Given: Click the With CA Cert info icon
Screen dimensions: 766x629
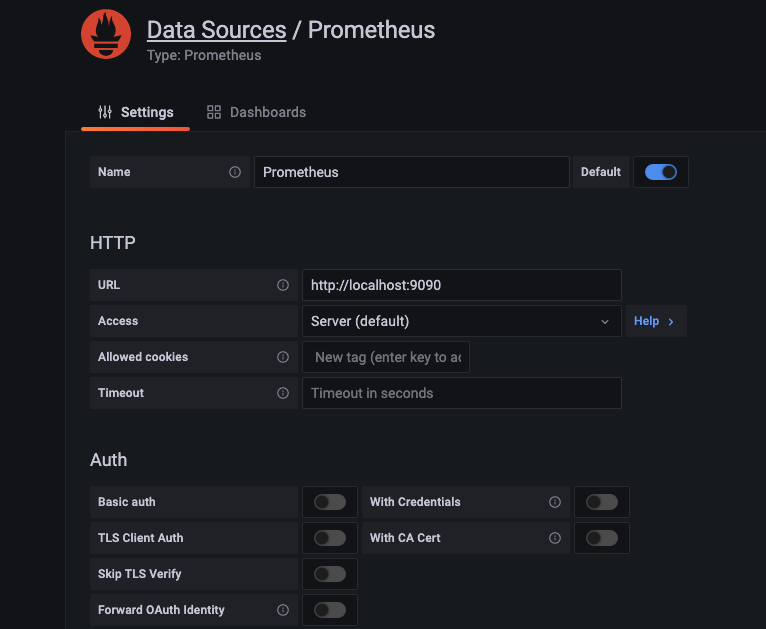Looking at the screenshot, I should 555,538.
